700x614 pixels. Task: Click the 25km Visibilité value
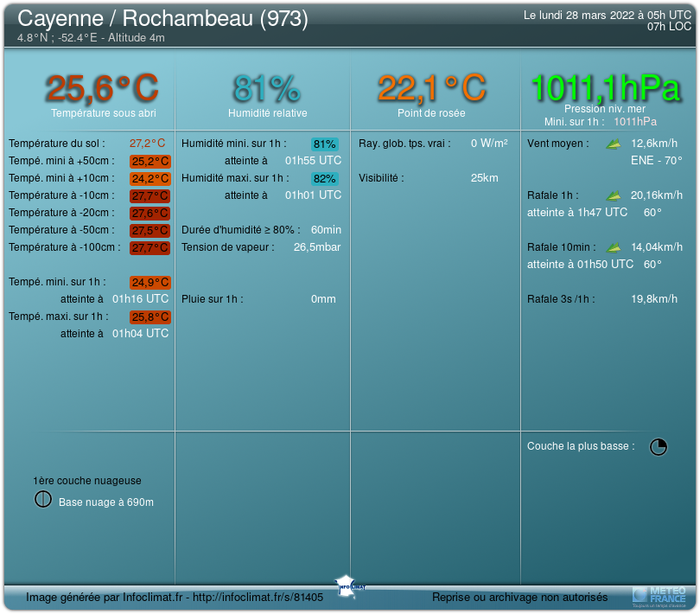(x=484, y=178)
